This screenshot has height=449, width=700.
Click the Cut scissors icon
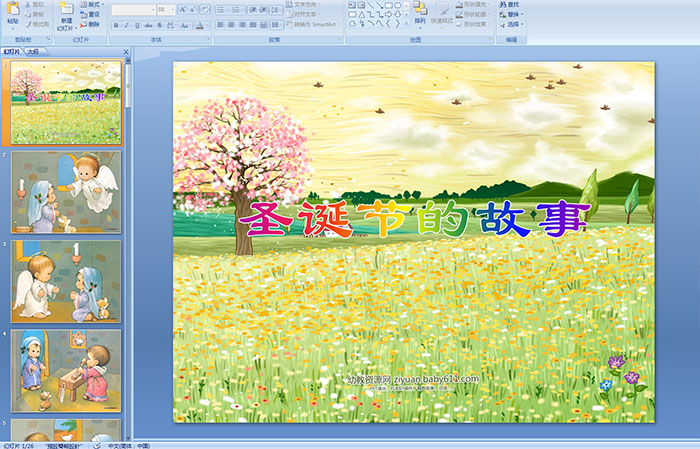[29, 4]
